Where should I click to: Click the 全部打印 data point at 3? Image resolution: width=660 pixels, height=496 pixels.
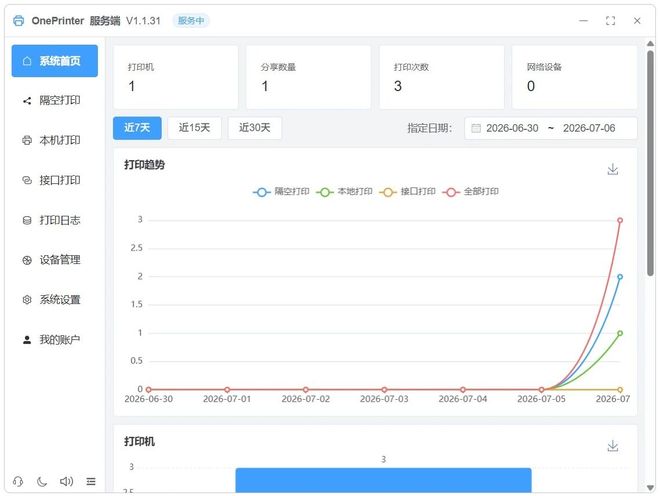(620, 220)
